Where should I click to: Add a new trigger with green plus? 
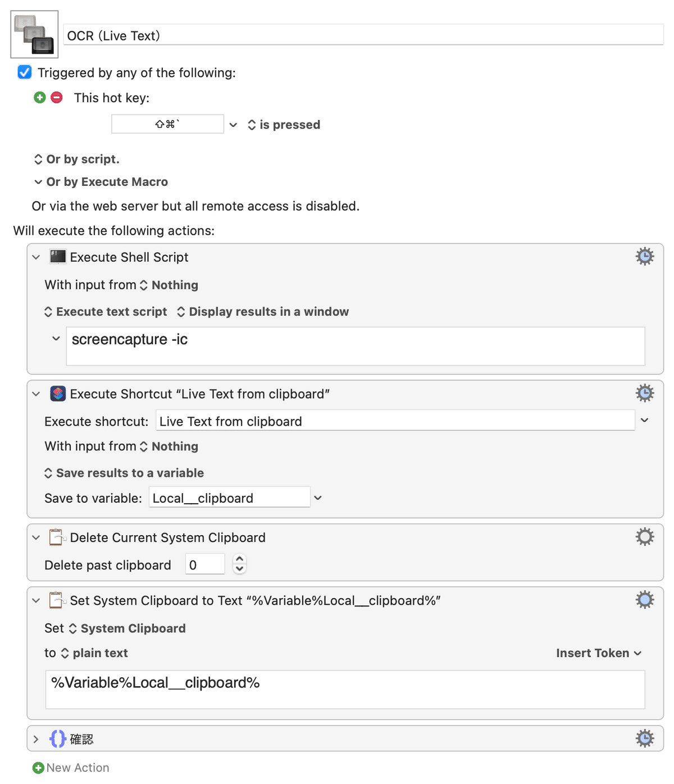point(39,98)
